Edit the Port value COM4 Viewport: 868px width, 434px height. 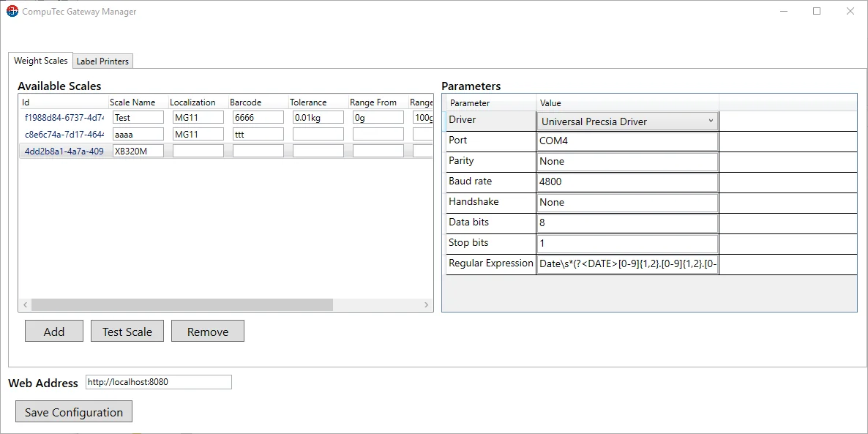coord(627,141)
